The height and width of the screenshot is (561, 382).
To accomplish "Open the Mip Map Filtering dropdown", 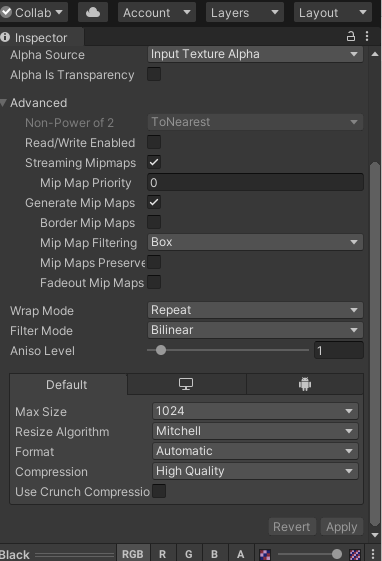I will pos(255,242).
